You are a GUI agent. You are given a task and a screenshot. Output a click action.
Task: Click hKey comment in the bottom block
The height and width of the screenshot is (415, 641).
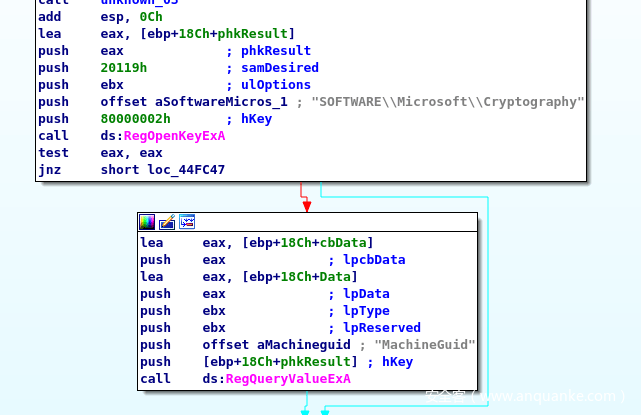(x=397, y=362)
